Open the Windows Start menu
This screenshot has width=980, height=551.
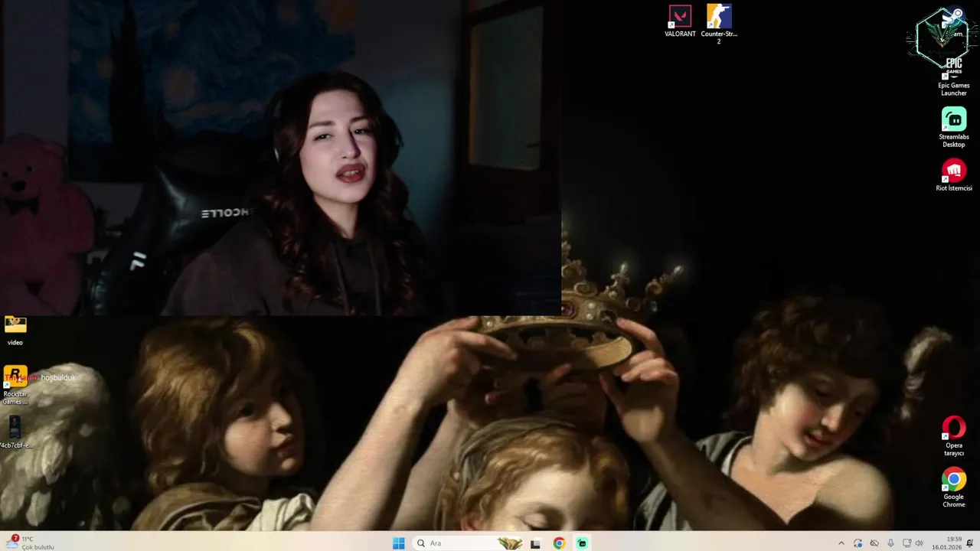tap(398, 543)
